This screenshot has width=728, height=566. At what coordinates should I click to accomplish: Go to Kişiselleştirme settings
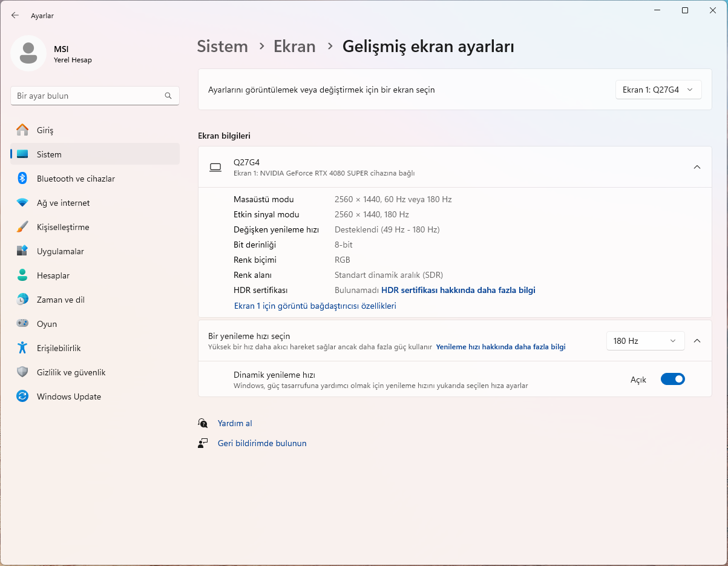95,227
